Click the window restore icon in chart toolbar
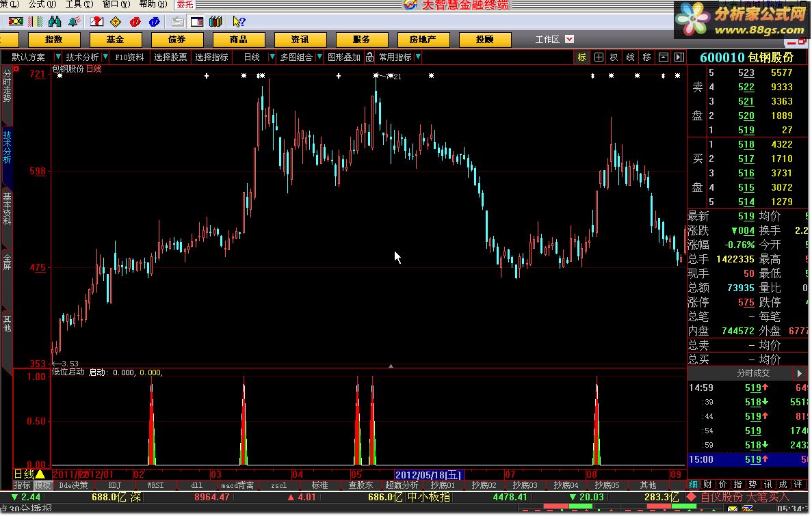Image resolution: width=812 pixels, height=516 pixels. (664, 57)
